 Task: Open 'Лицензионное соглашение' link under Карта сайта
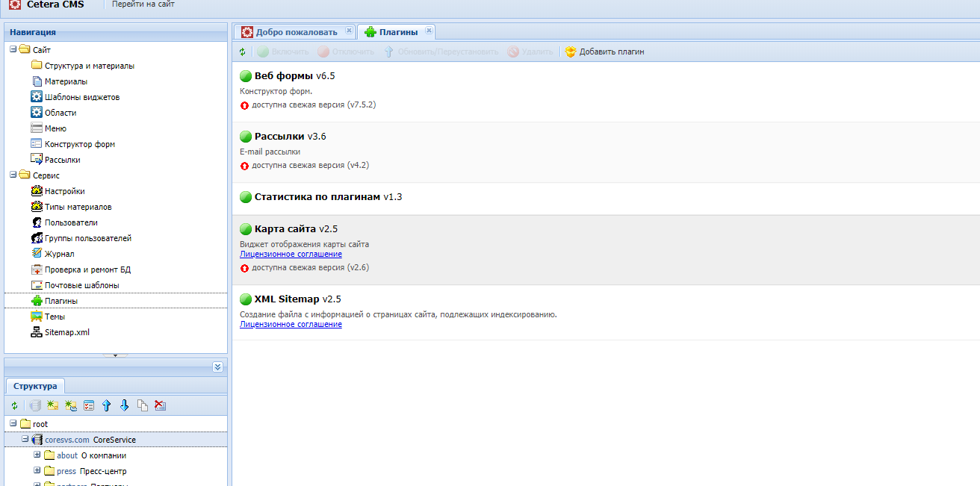[x=291, y=255]
